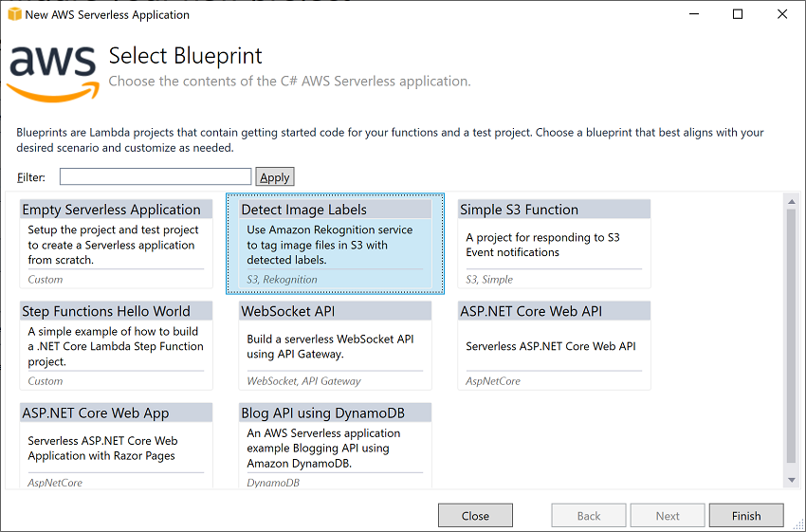
Task: Select the ASP.NET Core Web App blueprint
Action: 117,445
